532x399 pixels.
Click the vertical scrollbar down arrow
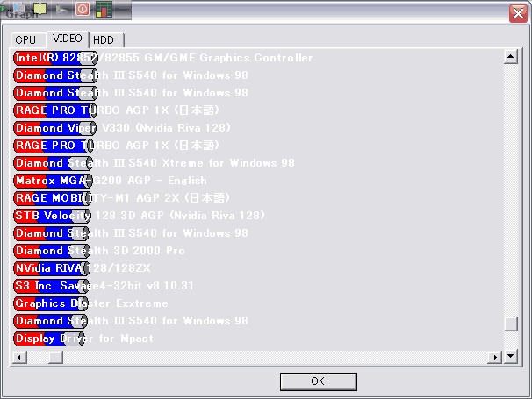click(x=511, y=356)
